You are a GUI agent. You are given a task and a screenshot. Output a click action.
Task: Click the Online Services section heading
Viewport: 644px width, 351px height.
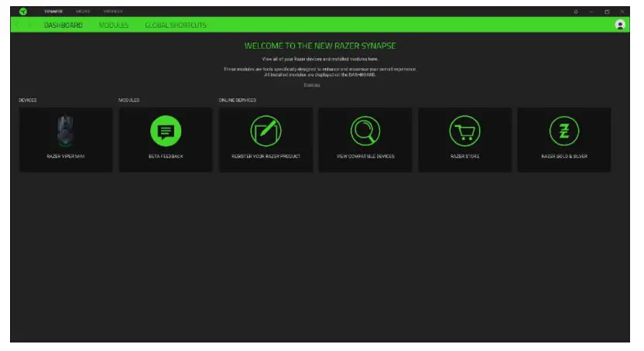(238, 100)
